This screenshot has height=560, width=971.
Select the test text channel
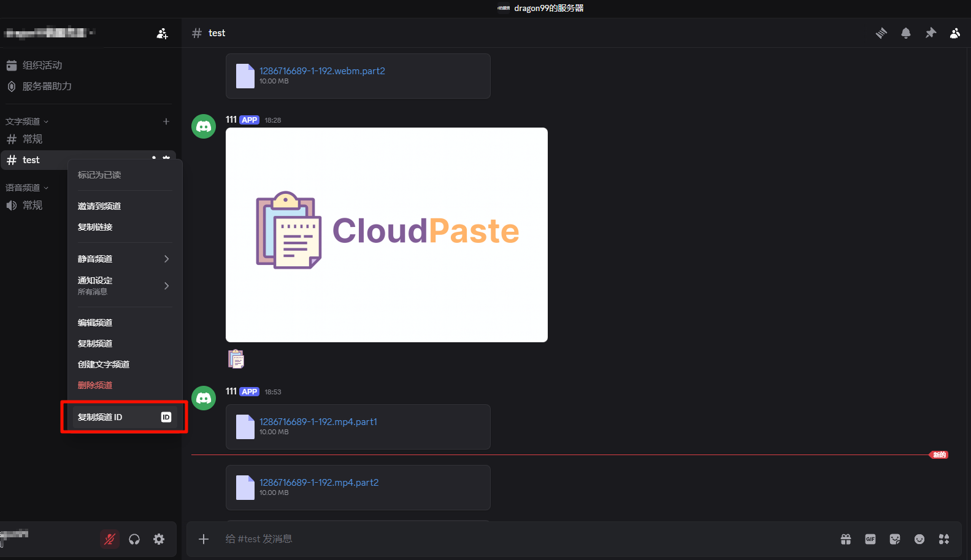point(34,160)
